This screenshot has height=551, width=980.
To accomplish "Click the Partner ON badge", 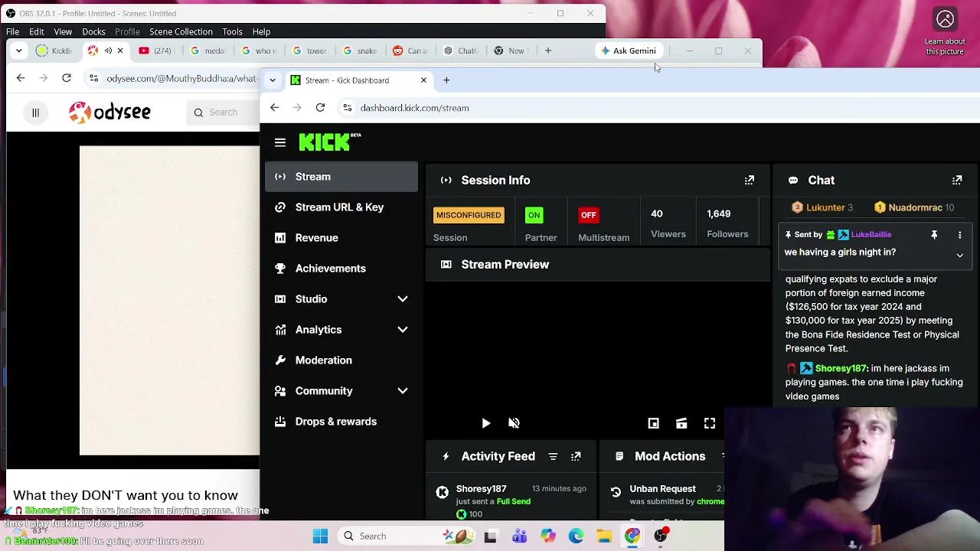I will pyautogui.click(x=534, y=215).
